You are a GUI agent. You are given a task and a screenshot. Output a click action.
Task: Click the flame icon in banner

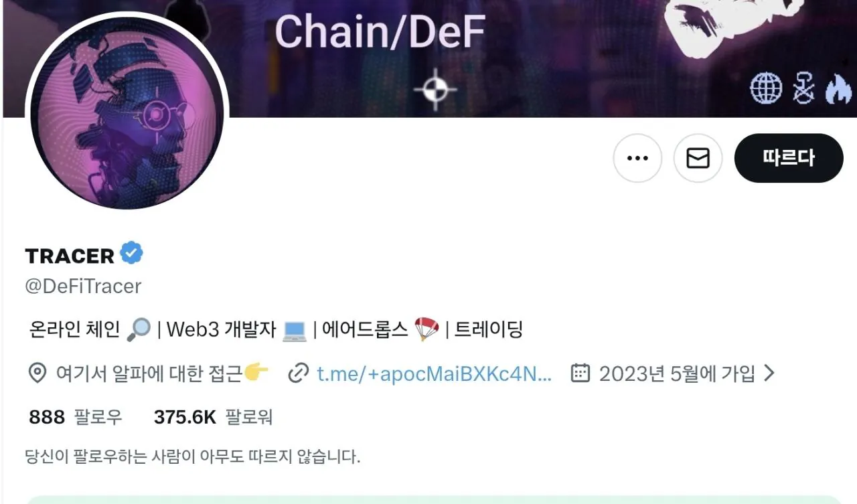(838, 90)
